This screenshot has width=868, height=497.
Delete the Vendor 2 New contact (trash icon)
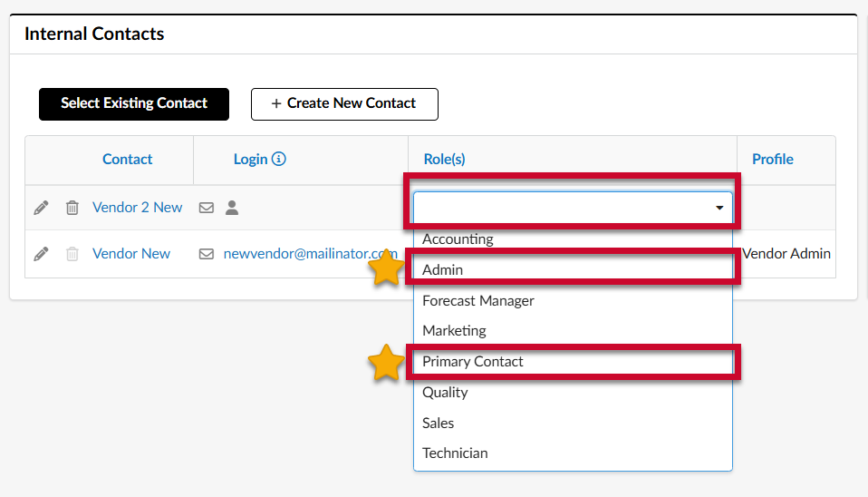click(x=72, y=208)
